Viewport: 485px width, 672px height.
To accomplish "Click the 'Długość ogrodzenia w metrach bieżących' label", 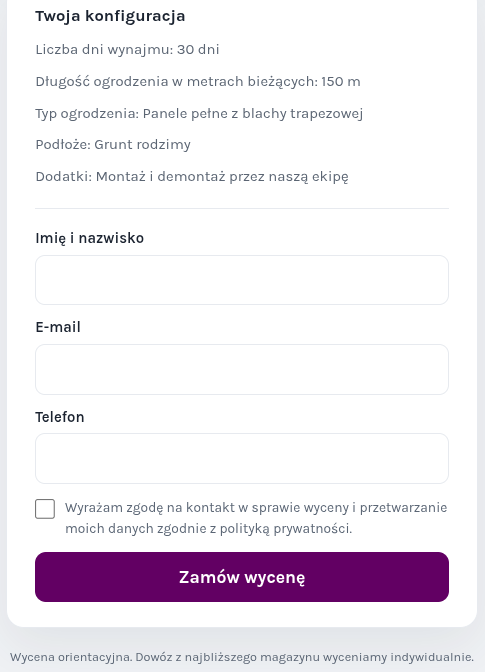I will click(177, 81).
